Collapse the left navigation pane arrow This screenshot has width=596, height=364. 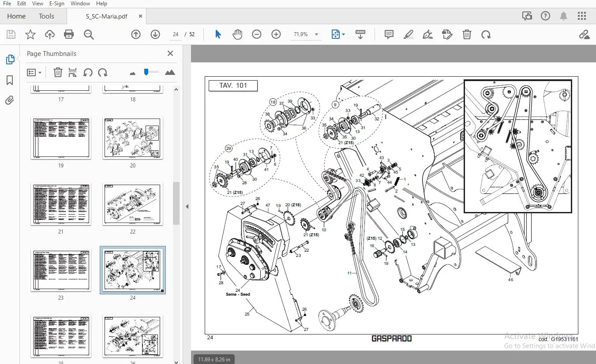[x=187, y=206]
